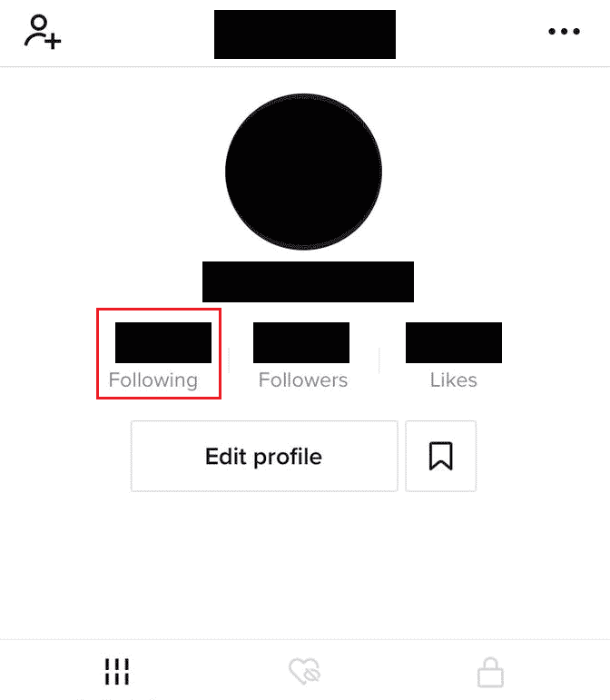Switch to the posted videos grid tab
The height and width of the screenshot is (700, 610).
point(117,671)
